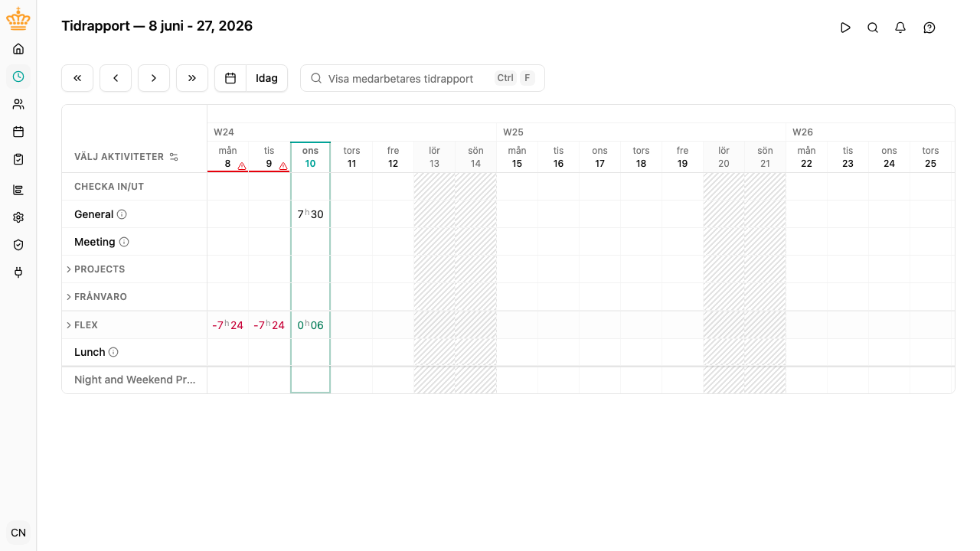Select the mån 15 column header
This screenshot has height=551, width=980.
point(517,157)
